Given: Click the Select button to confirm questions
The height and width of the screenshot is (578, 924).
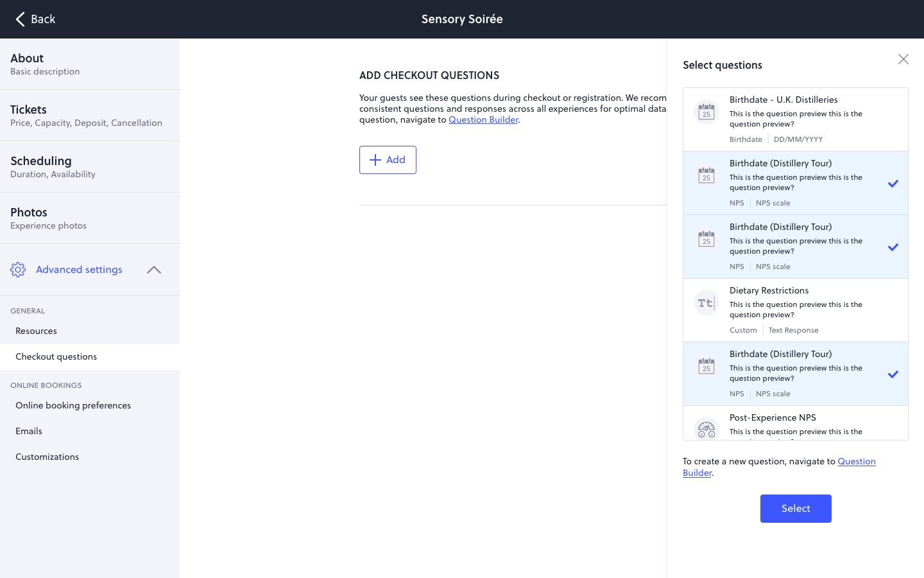Looking at the screenshot, I should [796, 508].
